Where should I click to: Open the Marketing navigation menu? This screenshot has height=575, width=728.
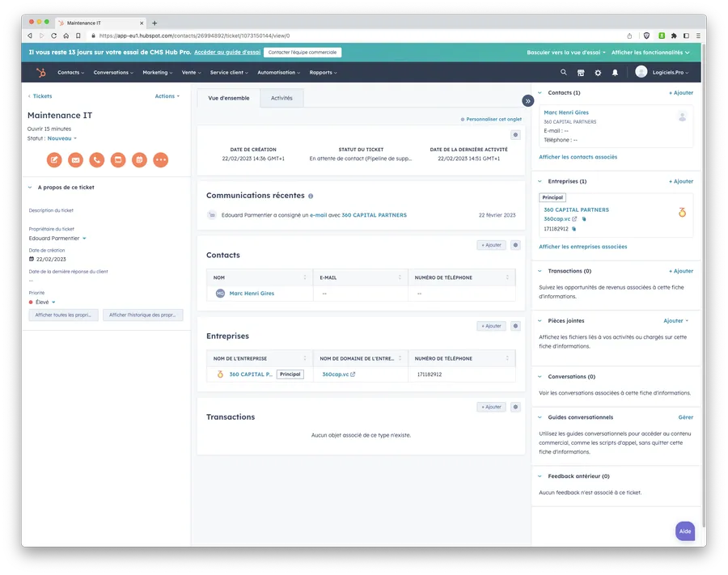click(158, 73)
